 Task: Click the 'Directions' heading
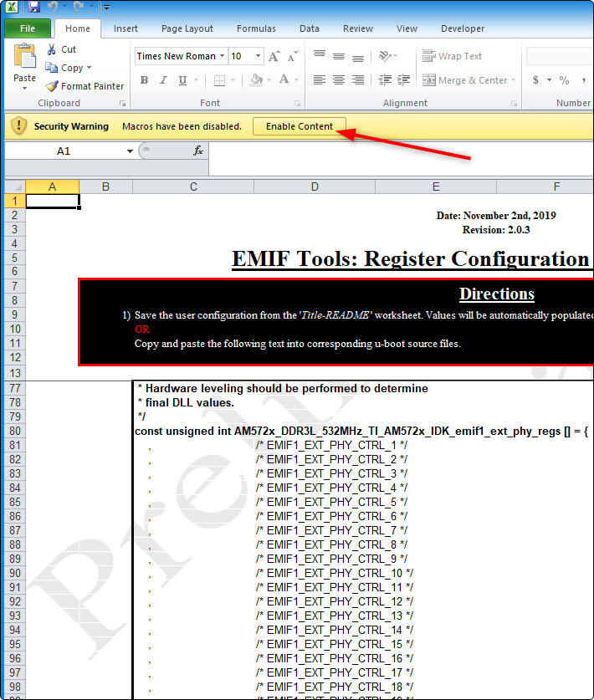(497, 294)
